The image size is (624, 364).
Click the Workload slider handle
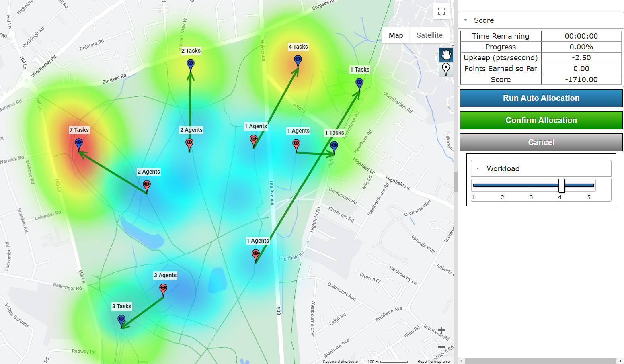(562, 185)
